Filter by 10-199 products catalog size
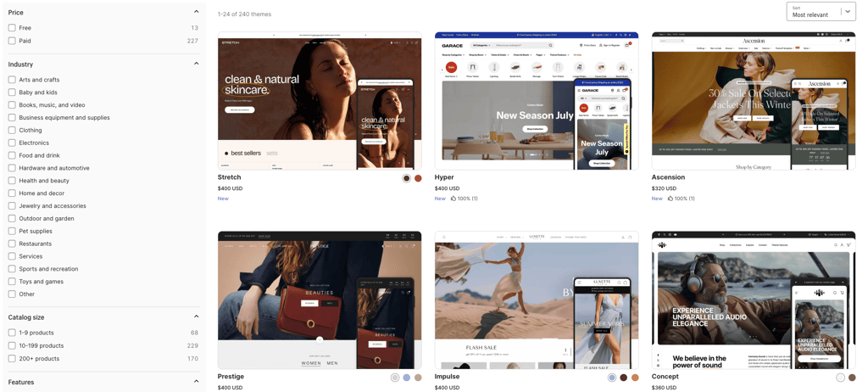Image resolution: width=868 pixels, height=392 pixels. (12, 345)
